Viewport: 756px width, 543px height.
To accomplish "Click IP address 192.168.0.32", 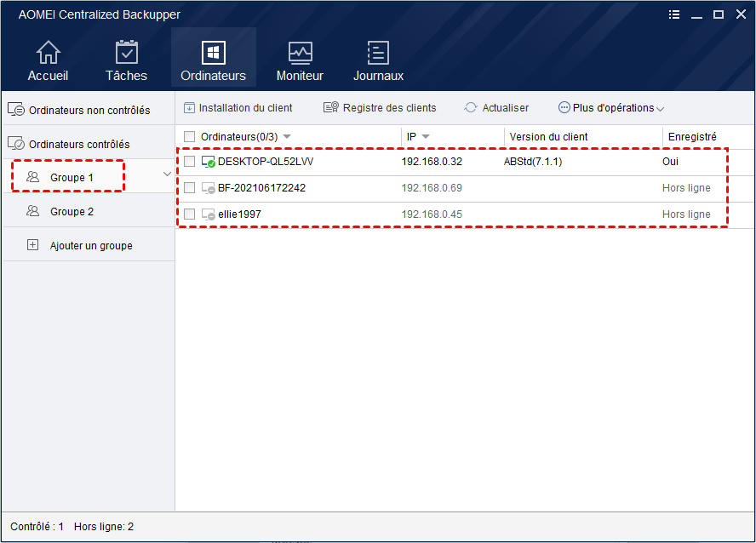I will click(x=432, y=162).
